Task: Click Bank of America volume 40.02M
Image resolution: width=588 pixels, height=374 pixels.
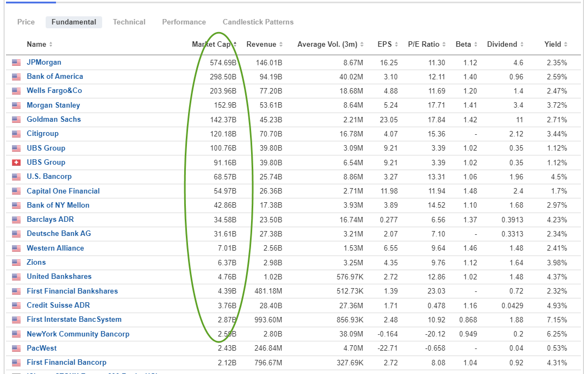Action: (351, 77)
